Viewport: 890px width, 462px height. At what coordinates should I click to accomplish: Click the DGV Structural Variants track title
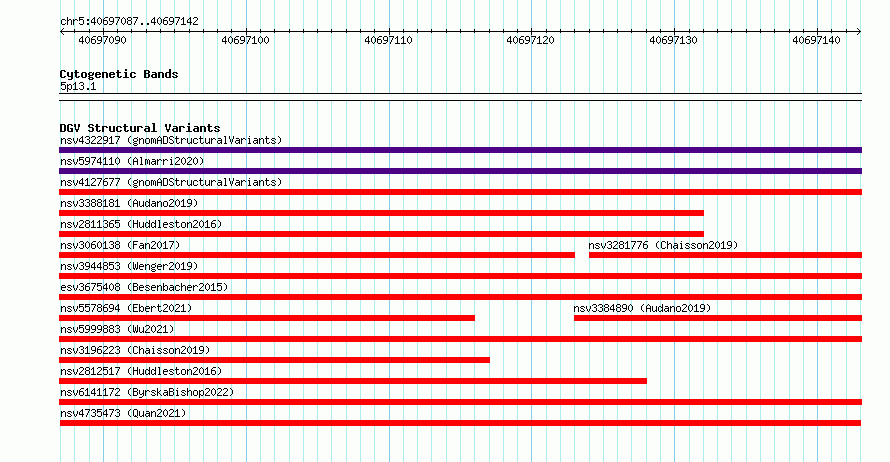pyautogui.click(x=140, y=128)
